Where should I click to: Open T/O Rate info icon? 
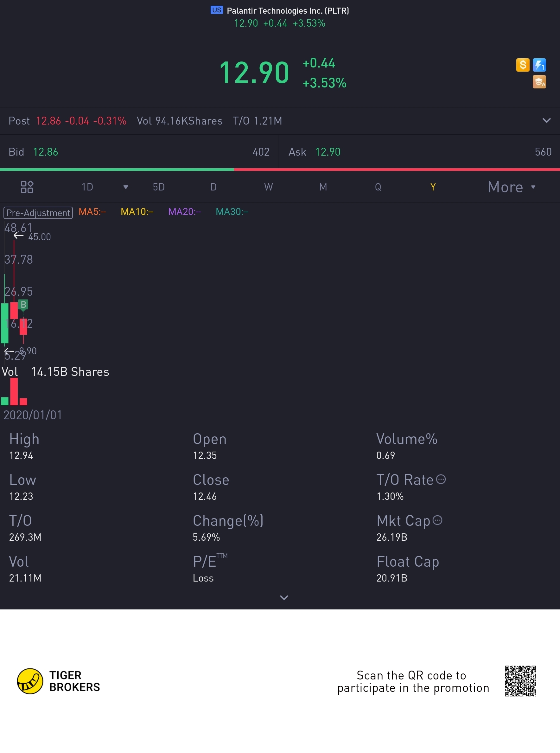click(x=441, y=479)
